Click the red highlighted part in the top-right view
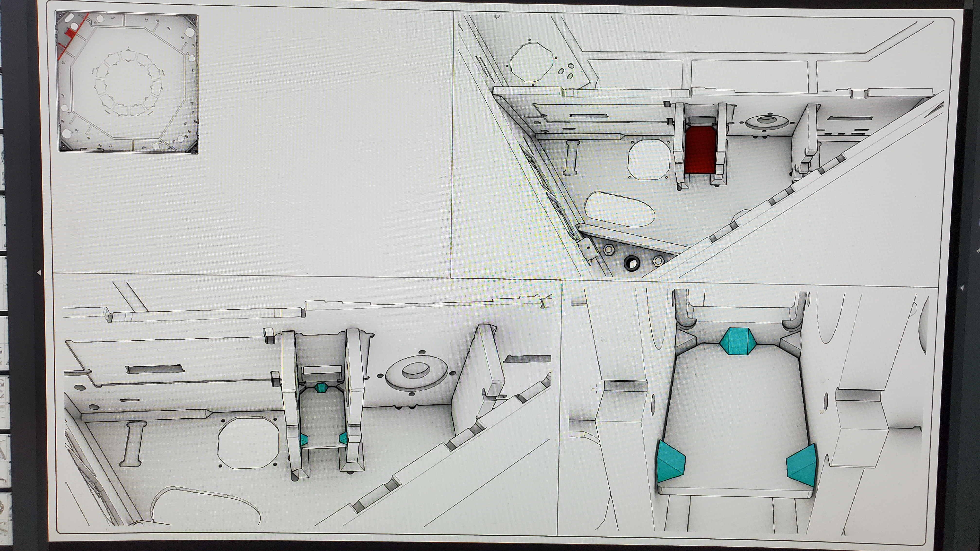The width and height of the screenshot is (980, 551). click(x=700, y=149)
